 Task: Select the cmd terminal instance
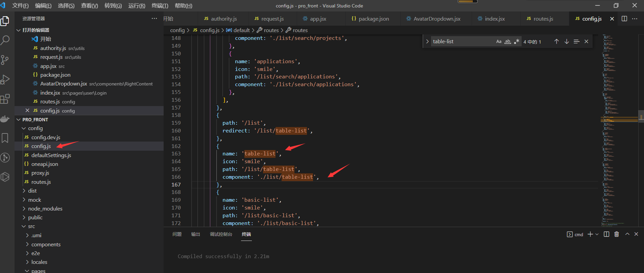[575, 234]
